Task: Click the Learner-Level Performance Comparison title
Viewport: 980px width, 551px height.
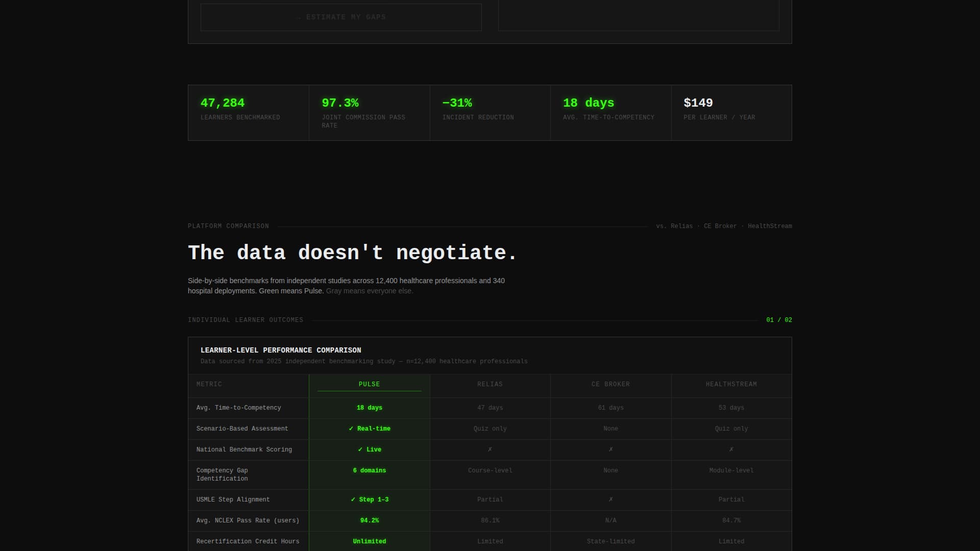Action: point(281,350)
